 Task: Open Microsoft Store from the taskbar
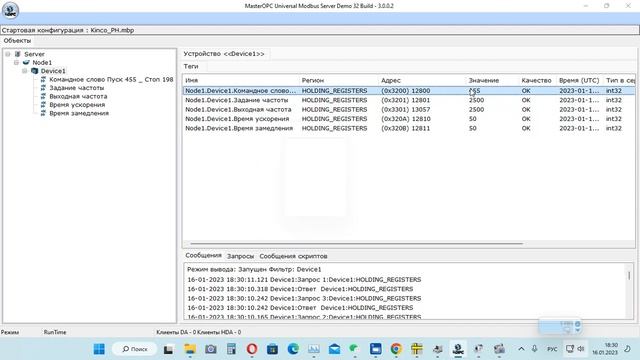click(x=272, y=349)
